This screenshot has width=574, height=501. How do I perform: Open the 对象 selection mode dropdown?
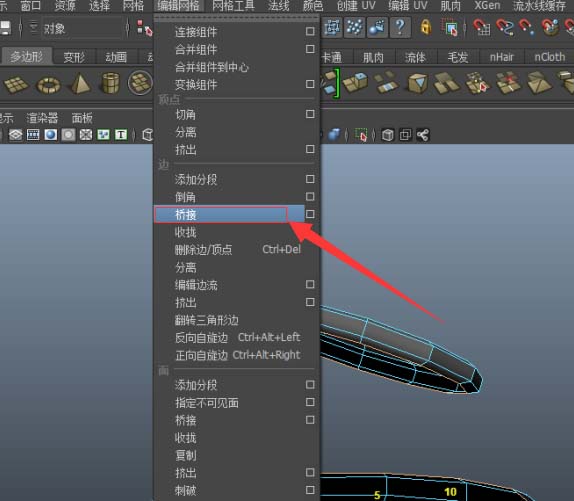point(82,28)
